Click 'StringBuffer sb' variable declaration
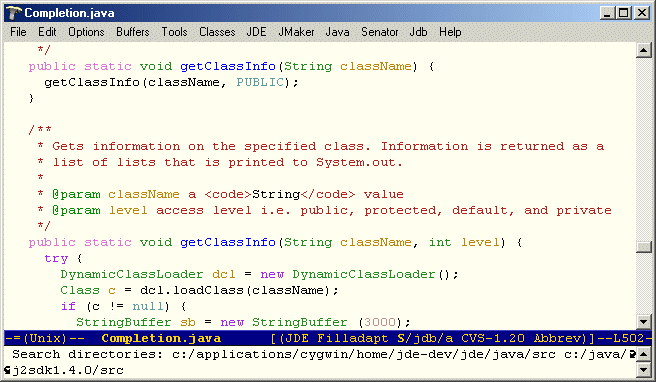 [136, 322]
